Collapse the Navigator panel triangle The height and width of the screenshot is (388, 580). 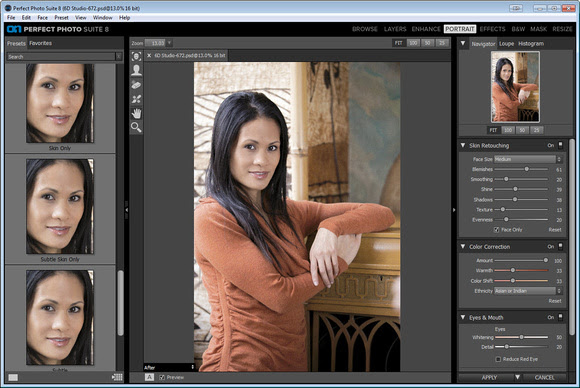click(463, 43)
